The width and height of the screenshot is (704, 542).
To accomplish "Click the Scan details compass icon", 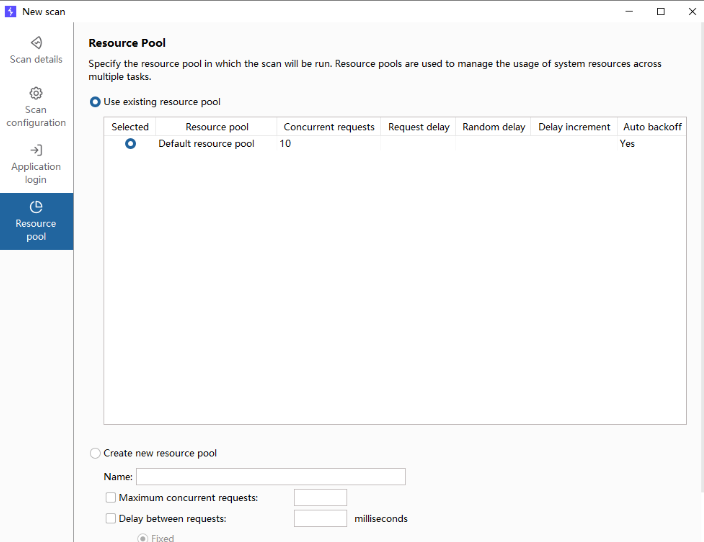I will tap(36, 42).
